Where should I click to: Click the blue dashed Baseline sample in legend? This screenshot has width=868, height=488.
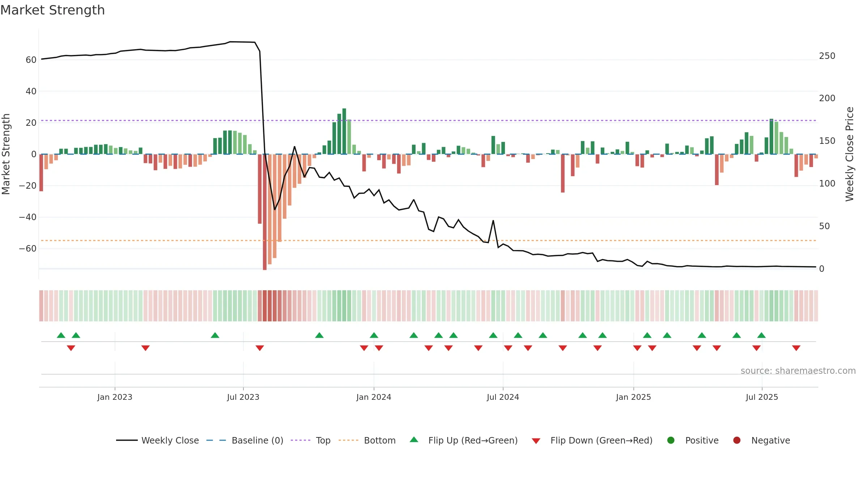(x=216, y=440)
